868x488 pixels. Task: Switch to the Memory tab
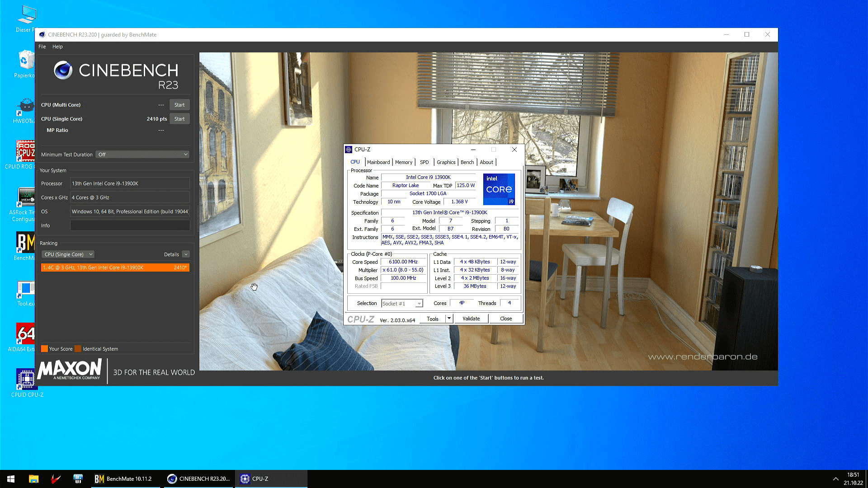(404, 162)
